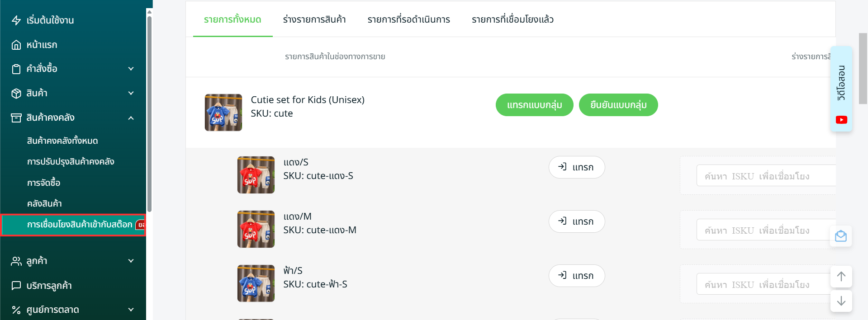
Task: Click ISKU search field for แดง/S
Action: tap(765, 176)
